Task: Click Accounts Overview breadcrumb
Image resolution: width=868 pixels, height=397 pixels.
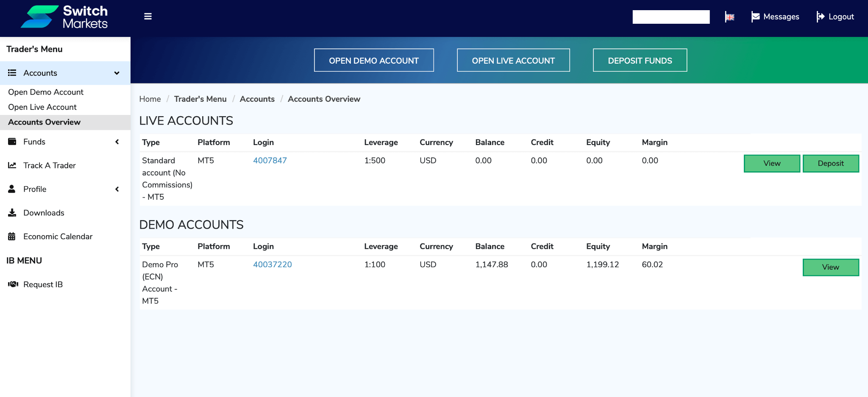Action: tap(324, 99)
